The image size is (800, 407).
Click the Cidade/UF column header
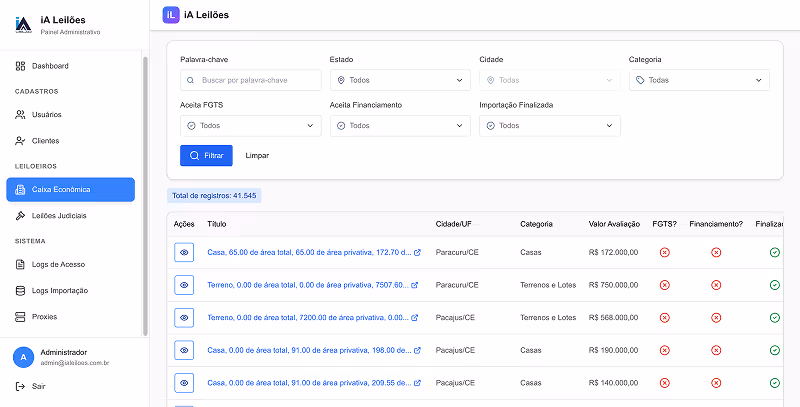454,224
